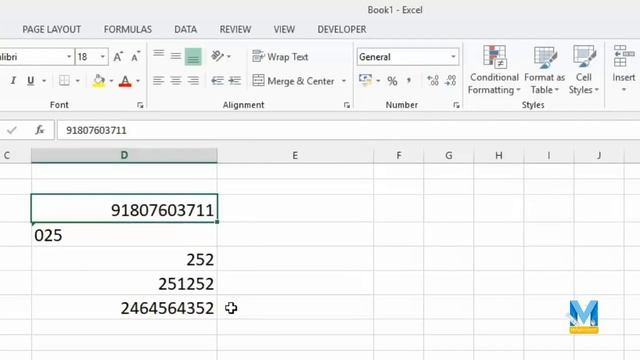Open DEVELOPER tab
This screenshot has width=640, height=360.
342,29
